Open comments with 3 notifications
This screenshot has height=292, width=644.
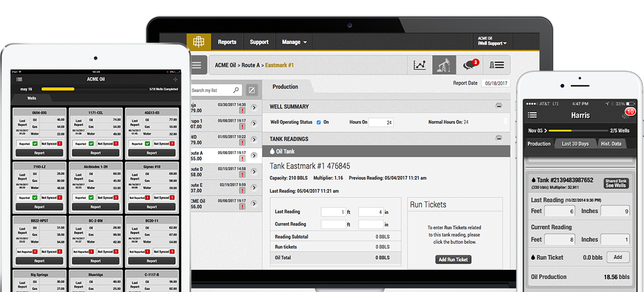click(x=470, y=65)
